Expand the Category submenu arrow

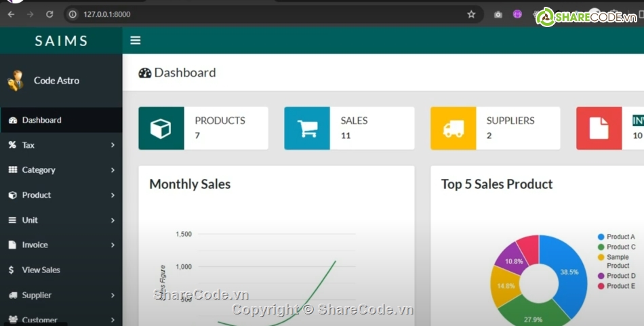click(x=113, y=170)
